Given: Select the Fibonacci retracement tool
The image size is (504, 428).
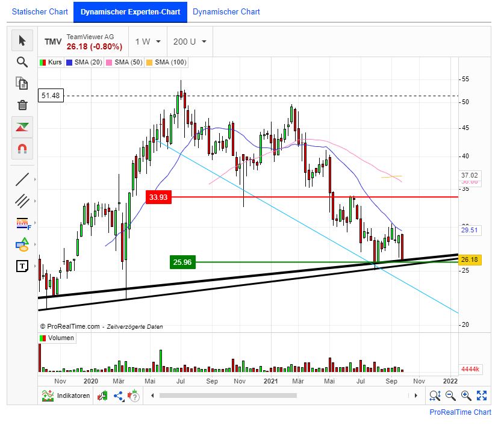Looking at the screenshot, I should pyautogui.click(x=23, y=223).
